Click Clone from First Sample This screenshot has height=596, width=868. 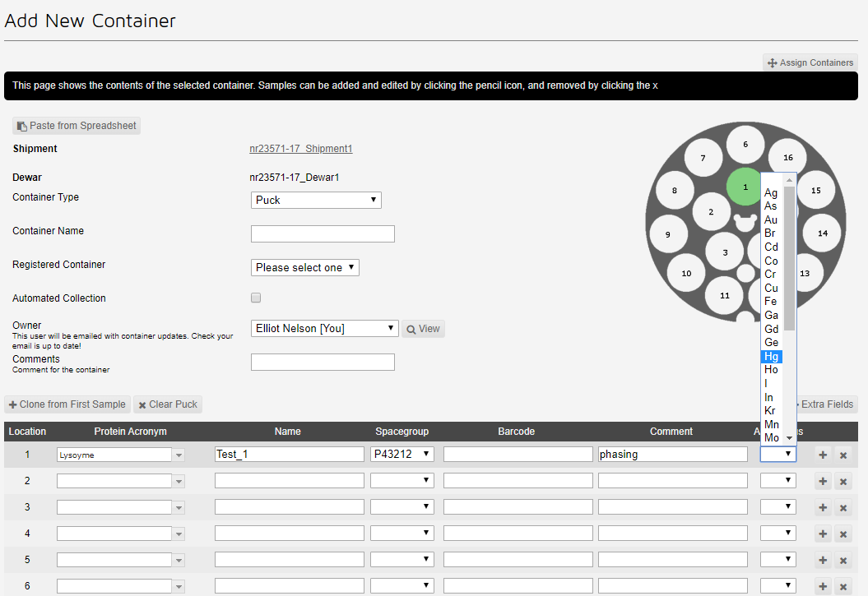pyautogui.click(x=67, y=404)
